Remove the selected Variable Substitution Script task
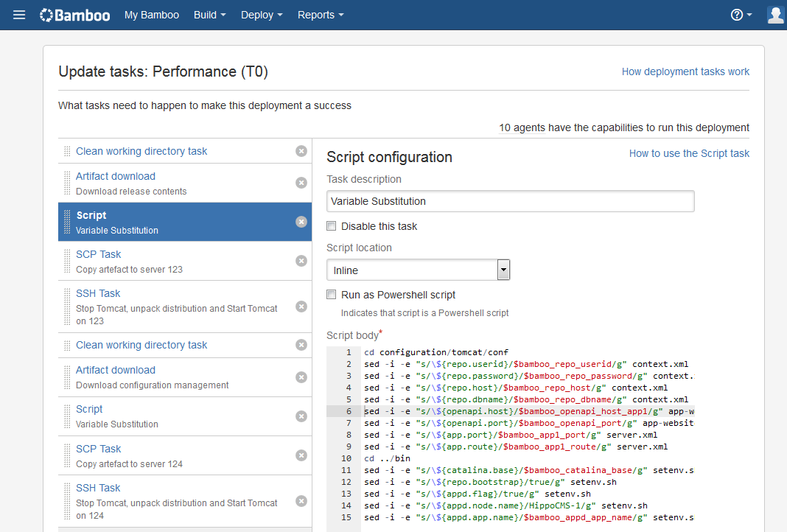The height and width of the screenshot is (532, 787). 301,221
